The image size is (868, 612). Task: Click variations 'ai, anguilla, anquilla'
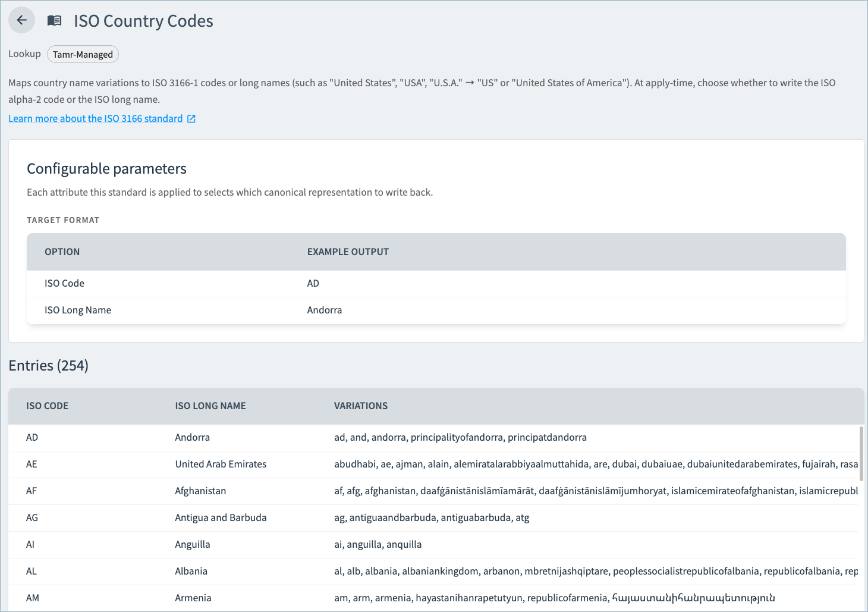pyautogui.click(x=378, y=544)
